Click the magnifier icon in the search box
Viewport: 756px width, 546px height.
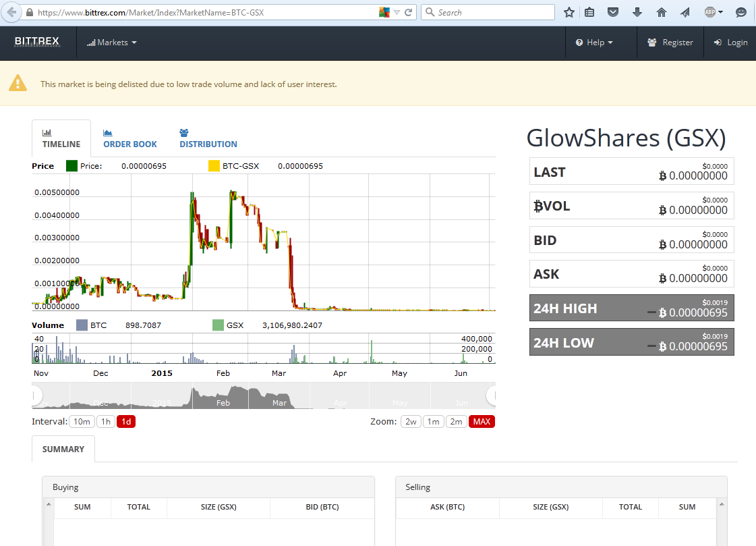tap(430, 12)
